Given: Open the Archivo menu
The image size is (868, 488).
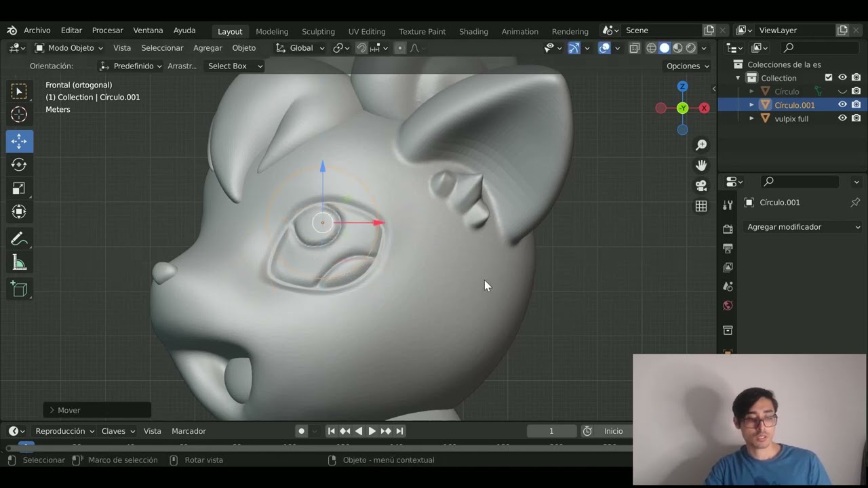Looking at the screenshot, I should [37, 30].
